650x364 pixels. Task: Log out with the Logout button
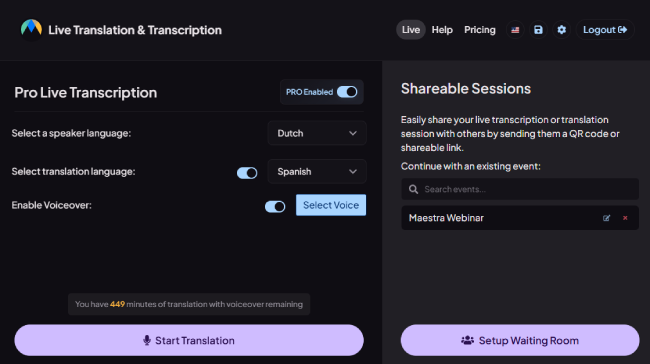pyautogui.click(x=605, y=30)
